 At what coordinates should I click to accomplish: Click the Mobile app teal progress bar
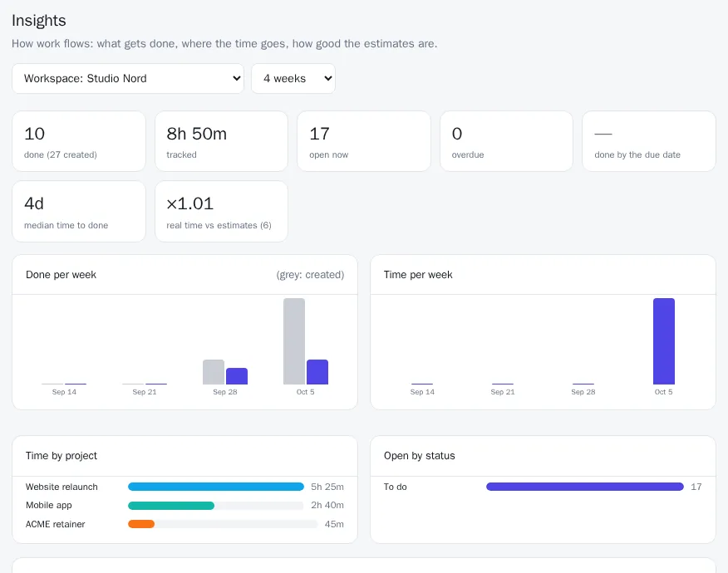[x=171, y=505]
